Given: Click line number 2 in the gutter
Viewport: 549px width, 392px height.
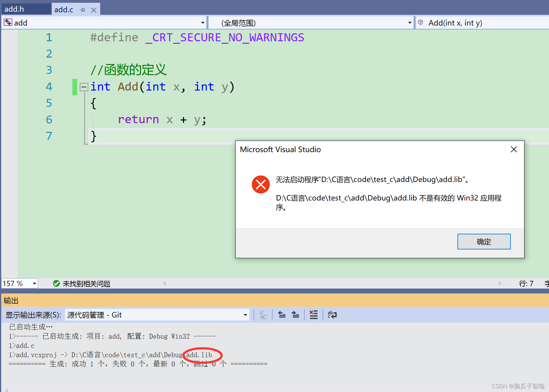Looking at the screenshot, I should click(49, 54).
